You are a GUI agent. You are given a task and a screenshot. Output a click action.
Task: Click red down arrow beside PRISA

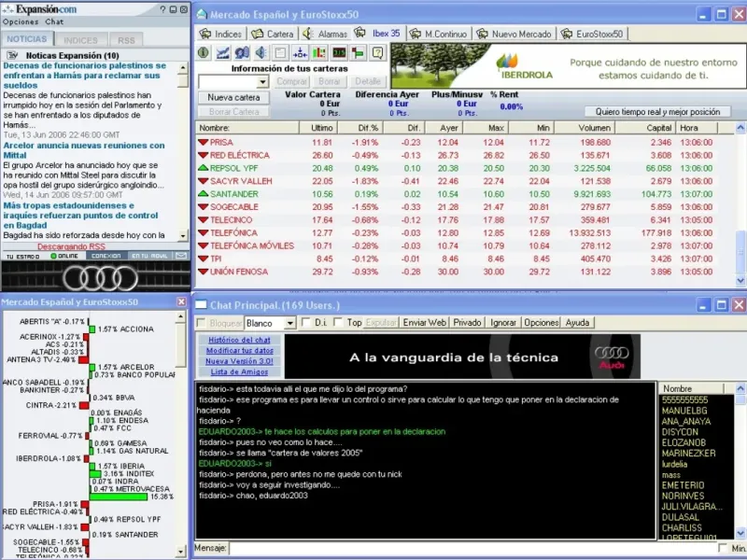click(x=204, y=142)
